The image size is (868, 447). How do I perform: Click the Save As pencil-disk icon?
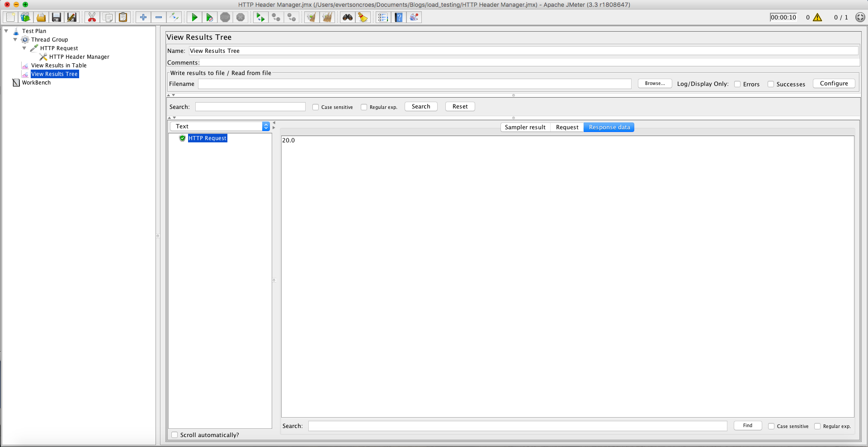pos(72,17)
